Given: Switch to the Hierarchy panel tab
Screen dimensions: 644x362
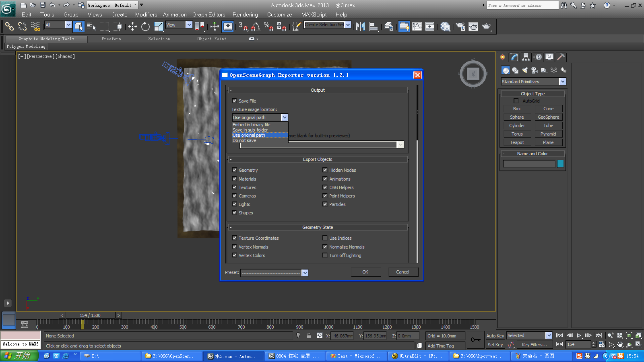Looking at the screenshot, I should (526, 57).
